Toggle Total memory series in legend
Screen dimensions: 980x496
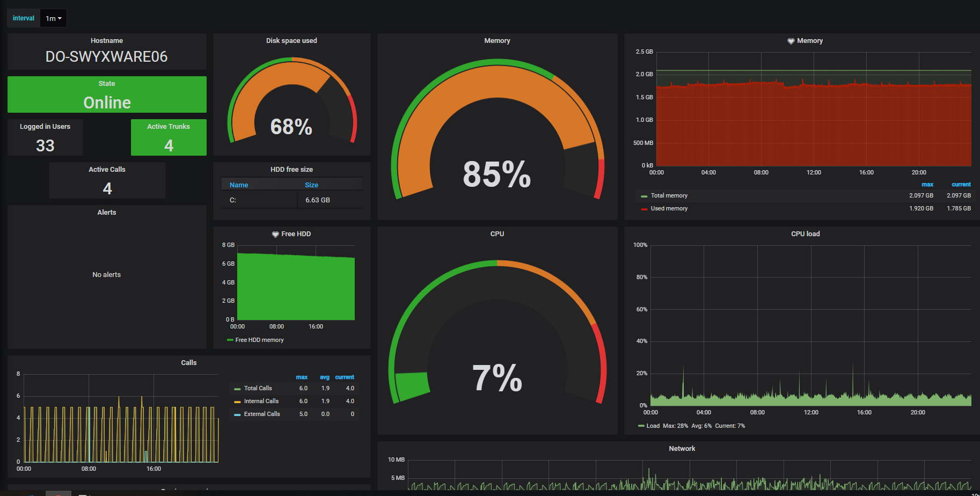[669, 195]
